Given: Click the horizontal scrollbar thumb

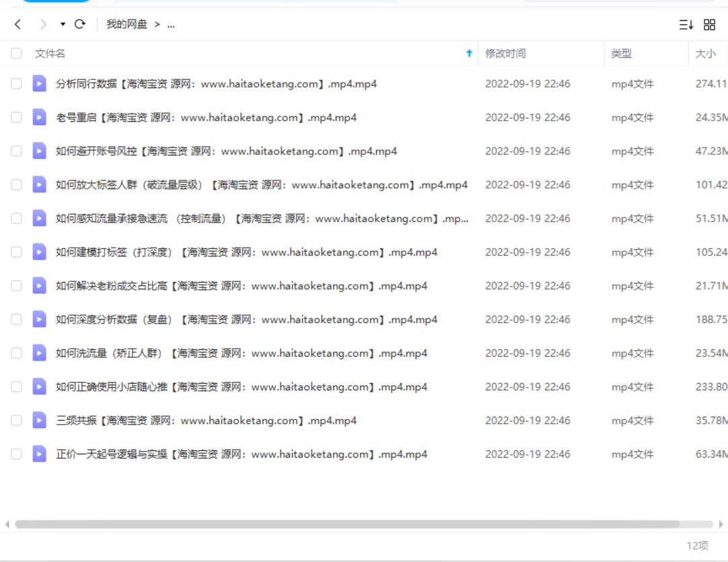Looking at the screenshot, I should [347, 524].
